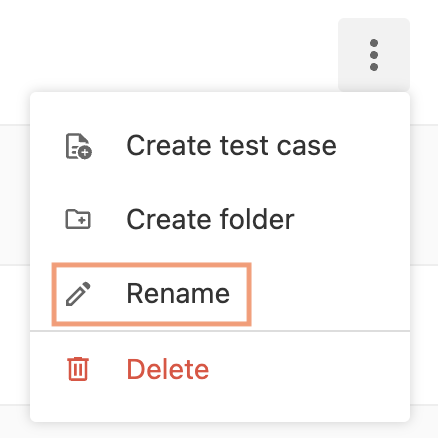Close the menu via the kebab button

click(374, 55)
